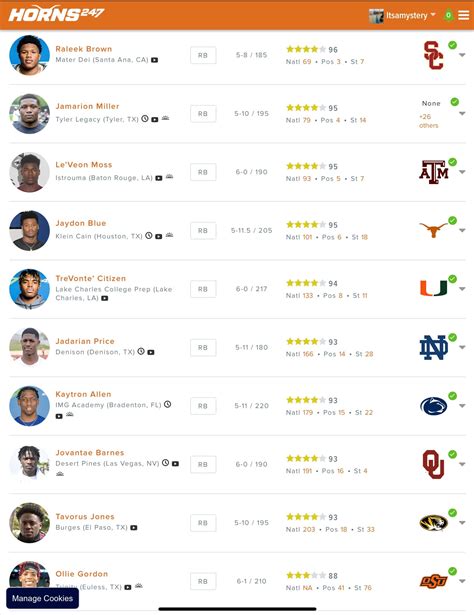Expand Raleek Brown's row dropdown arrow
Viewport: 474px width, 615px height.
coord(462,55)
